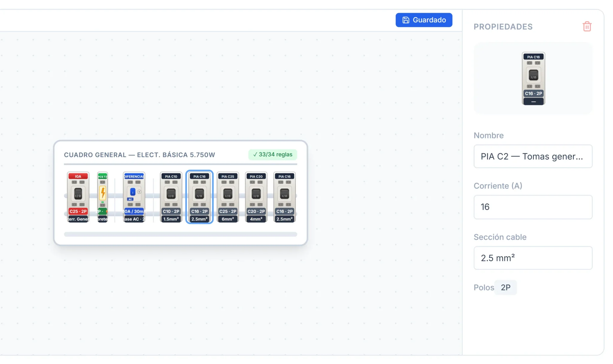
Task: Select the highlighted PIA C16 breaker
Action: pyautogui.click(x=199, y=197)
